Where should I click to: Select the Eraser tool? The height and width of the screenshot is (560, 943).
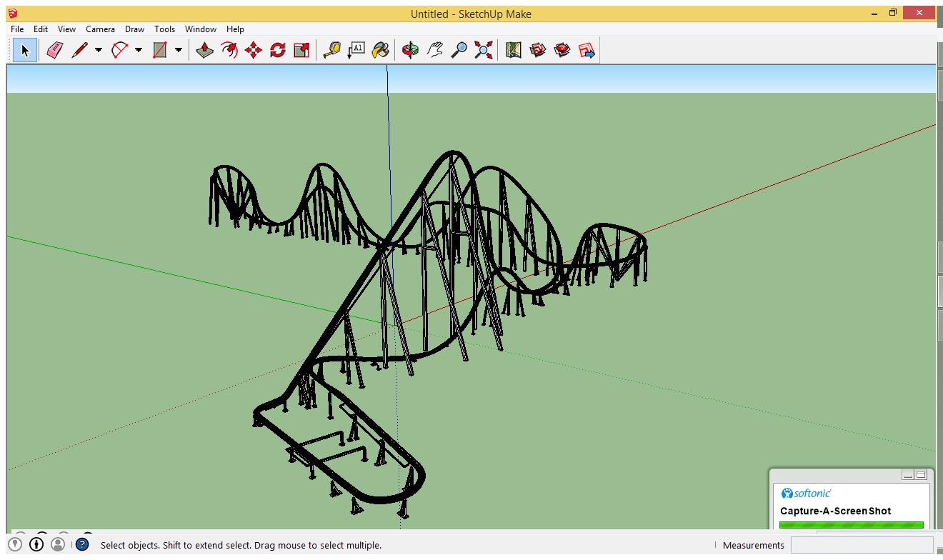(x=55, y=50)
